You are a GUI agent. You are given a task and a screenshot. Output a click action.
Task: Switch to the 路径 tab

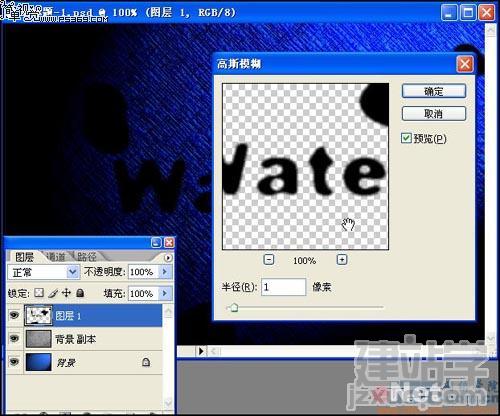point(87,257)
